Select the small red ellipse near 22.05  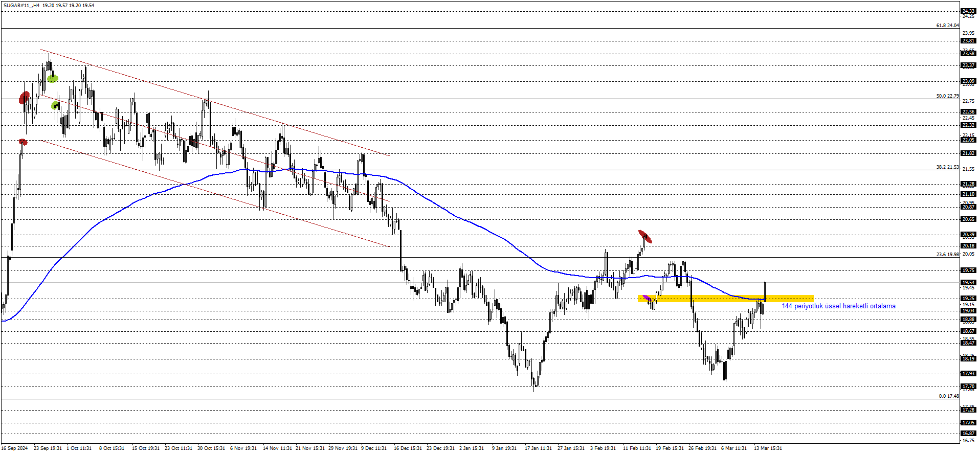(x=23, y=142)
